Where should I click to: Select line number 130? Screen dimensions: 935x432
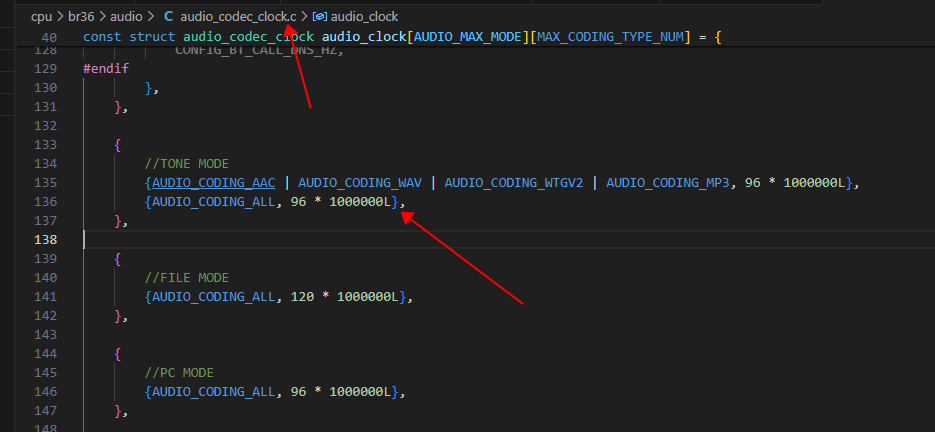45,88
